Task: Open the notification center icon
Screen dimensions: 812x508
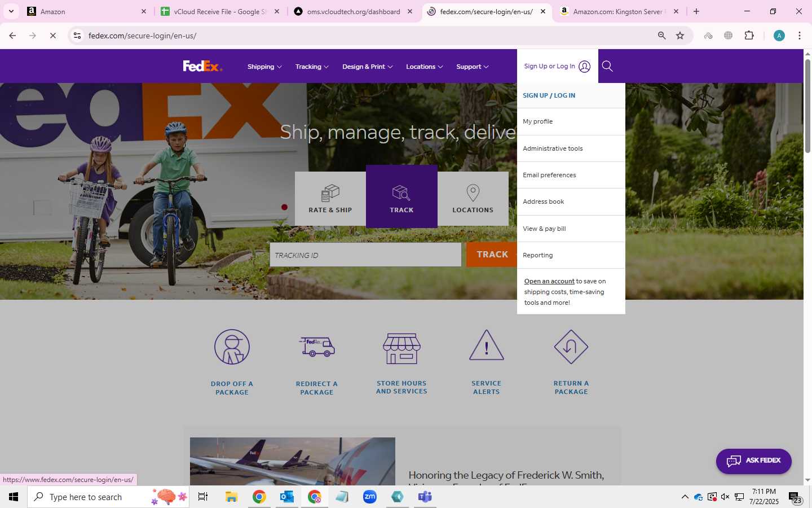Action: coord(795,497)
